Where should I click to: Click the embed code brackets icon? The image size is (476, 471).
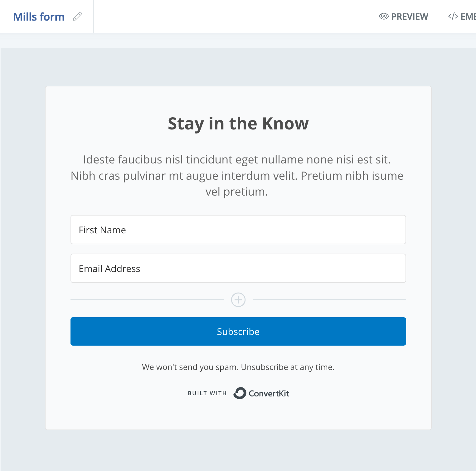(453, 16)
